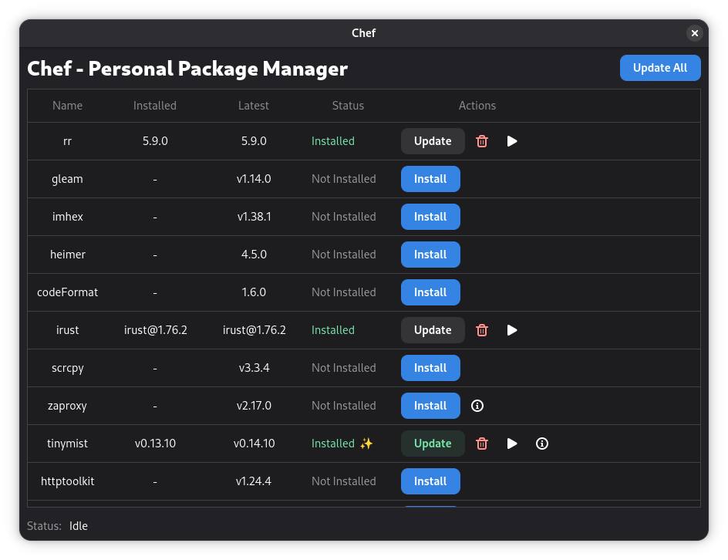
Task: Install the codeFormat package
Action: tap(430, 292)
